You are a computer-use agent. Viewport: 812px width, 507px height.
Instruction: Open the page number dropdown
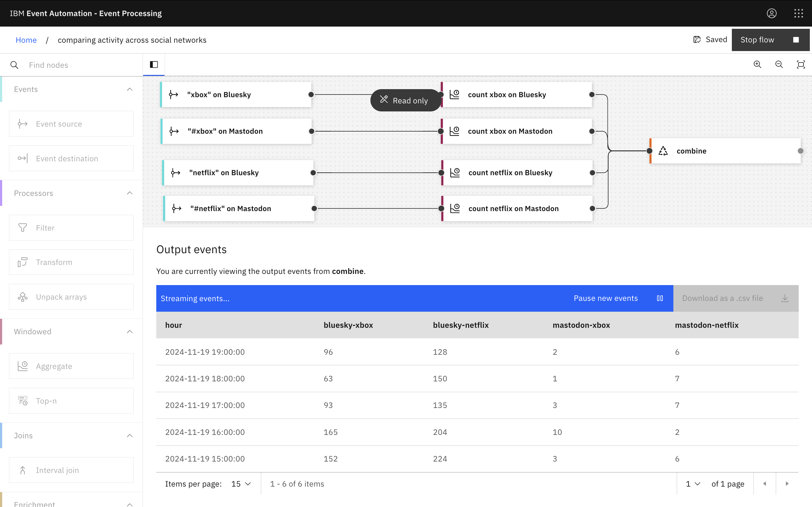[693, 484]
